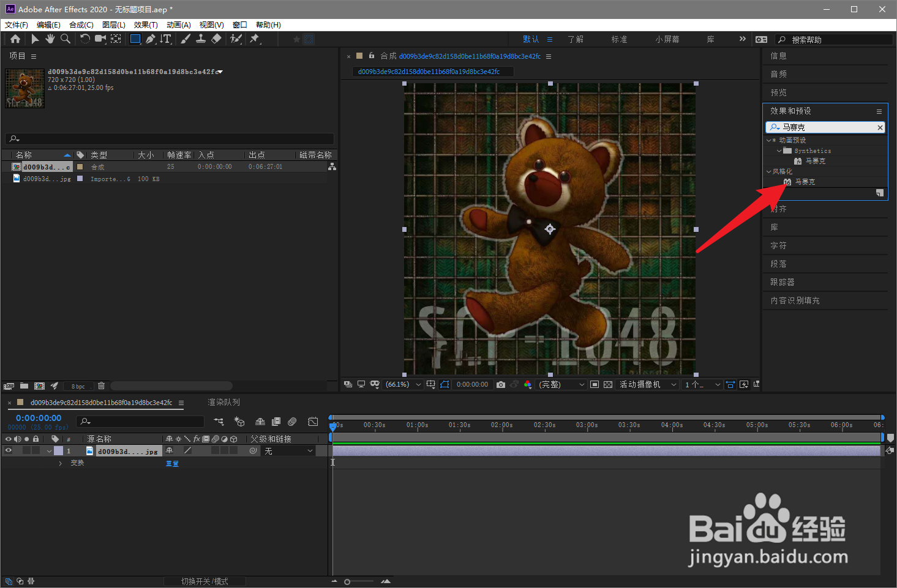Expand the 变换 transform property group

(60, 463)
